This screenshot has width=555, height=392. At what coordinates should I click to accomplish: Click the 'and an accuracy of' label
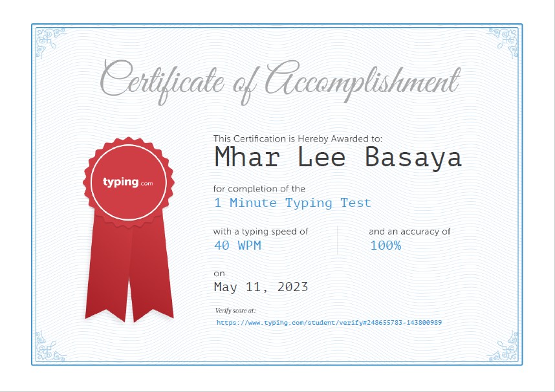tap(409, 232)
